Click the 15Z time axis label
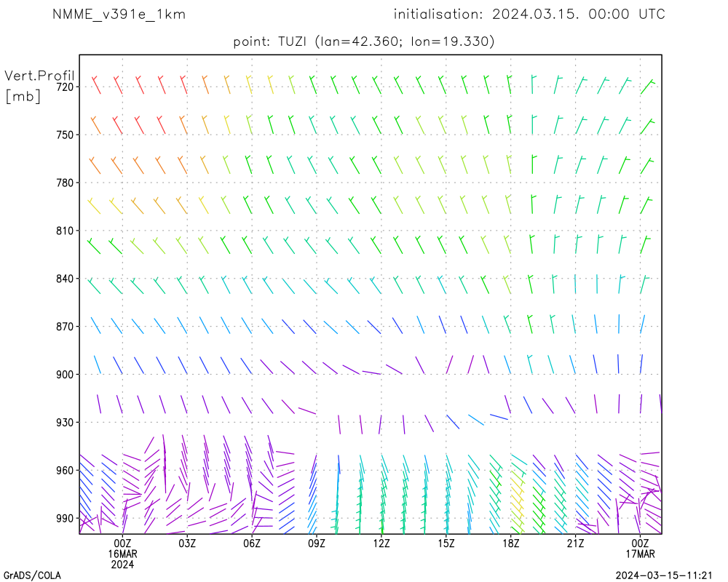 [x=446, y=543]
